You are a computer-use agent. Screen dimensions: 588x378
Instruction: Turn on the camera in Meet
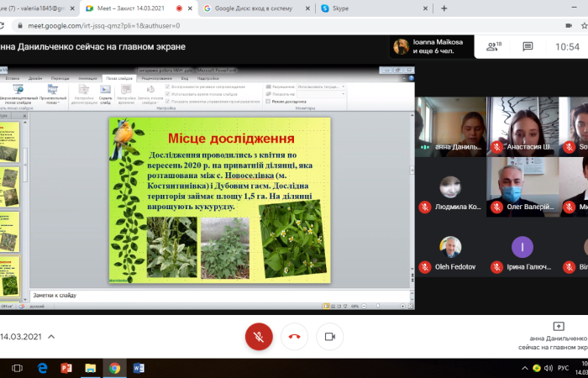[x=329, y=336]
